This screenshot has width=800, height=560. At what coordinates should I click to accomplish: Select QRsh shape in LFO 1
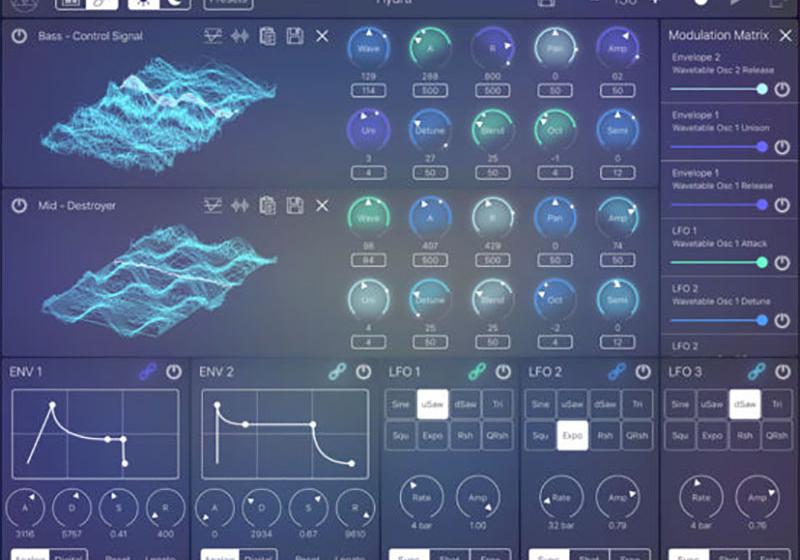click(497, 436)
